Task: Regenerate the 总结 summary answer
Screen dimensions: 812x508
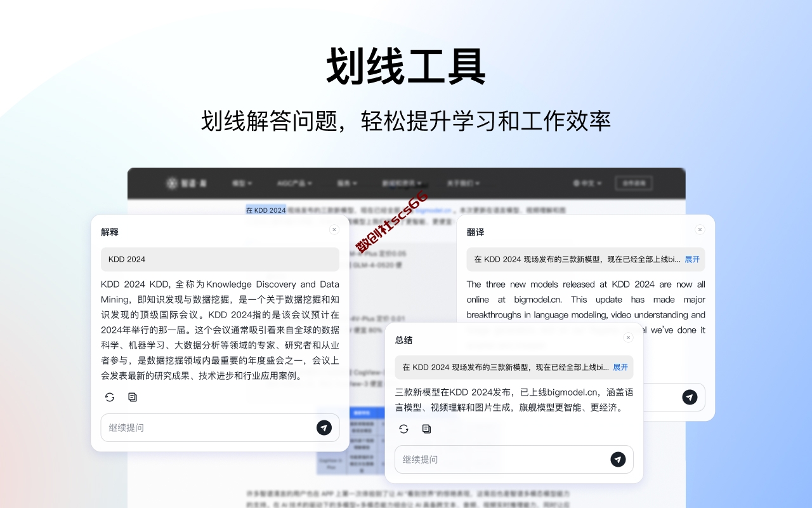Action: pyautogui.click(x=403, y=429)
